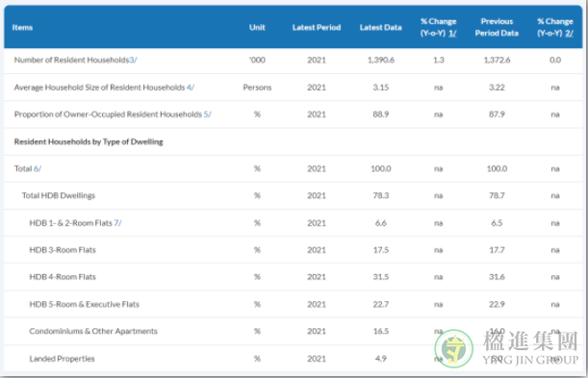Click the Total HDB Dwellings row label
Image resolution: width=588 pixels, height=378 pixels.
click(x=59, y=195)
